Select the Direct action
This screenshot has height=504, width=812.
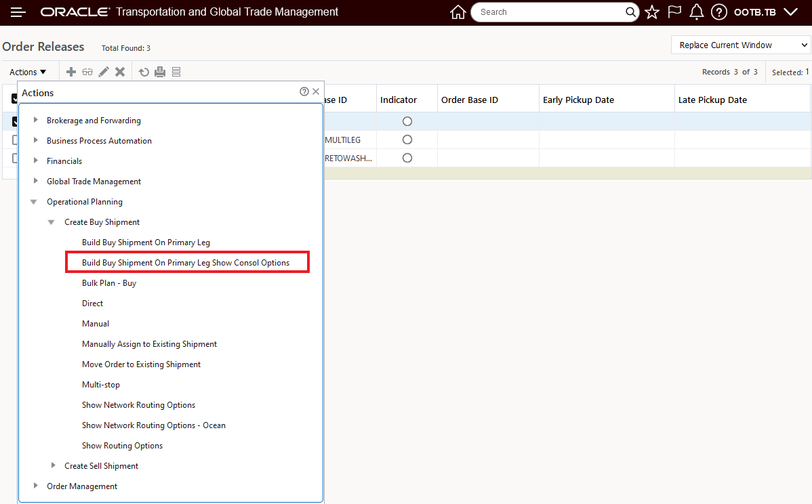[93, 303]
